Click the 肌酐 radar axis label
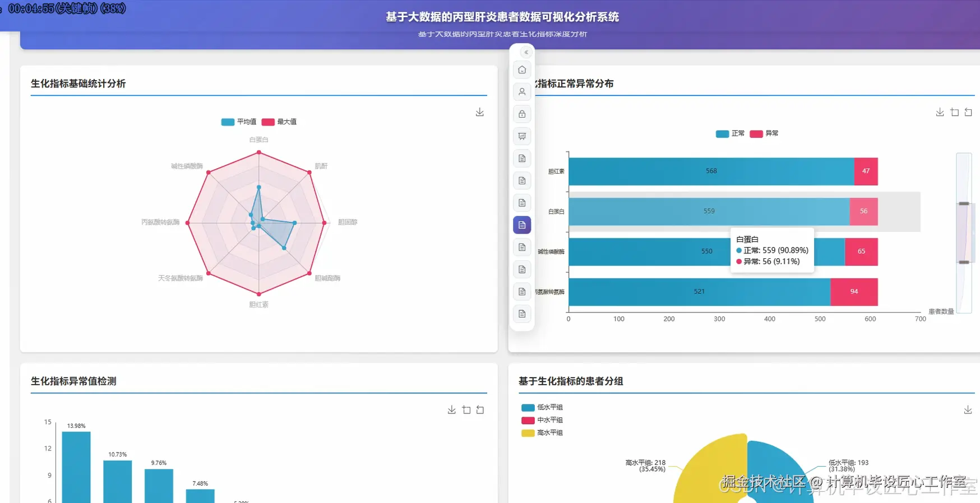980x503 pixels. [321, 166]
